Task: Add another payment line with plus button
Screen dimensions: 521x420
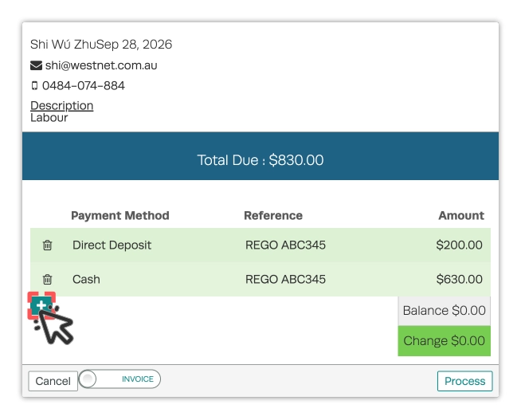Action: pos(41,305)
